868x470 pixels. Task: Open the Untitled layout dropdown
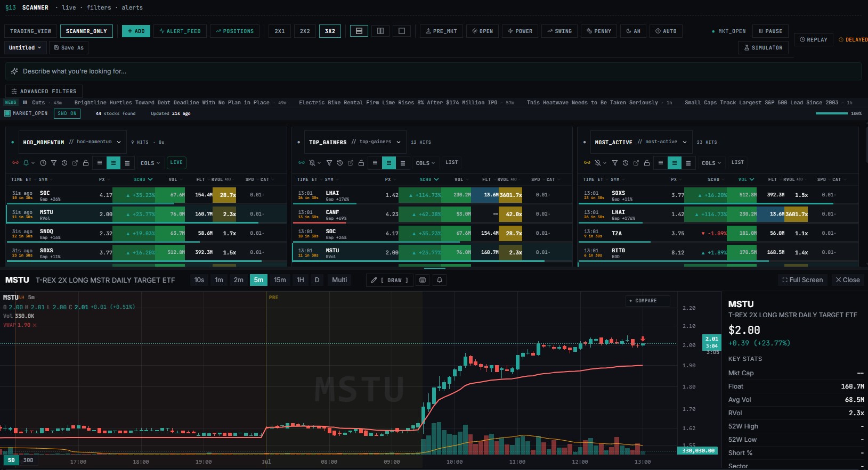point(25,47)
